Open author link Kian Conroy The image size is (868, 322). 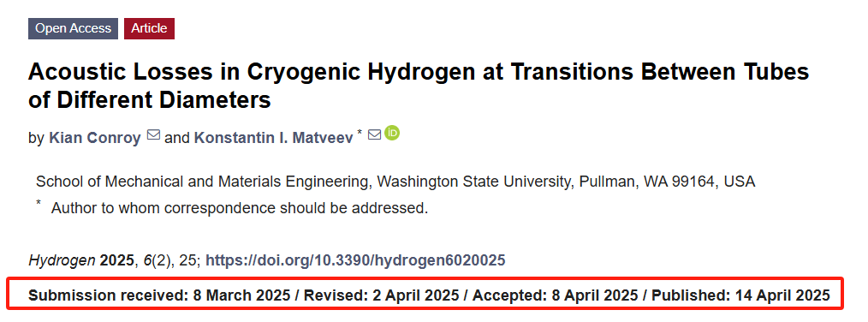pos(95,137)
